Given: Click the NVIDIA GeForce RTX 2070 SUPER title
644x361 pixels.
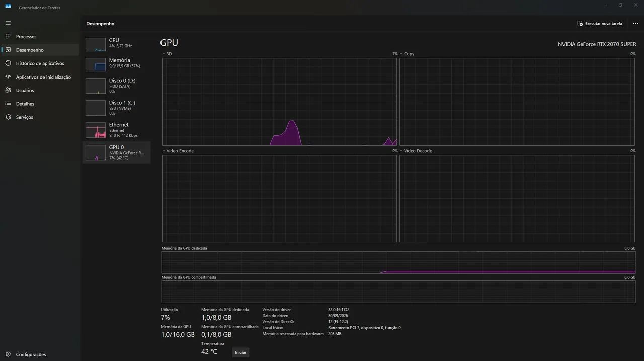Looking at the screenshot, I should [x=597, y=44].
